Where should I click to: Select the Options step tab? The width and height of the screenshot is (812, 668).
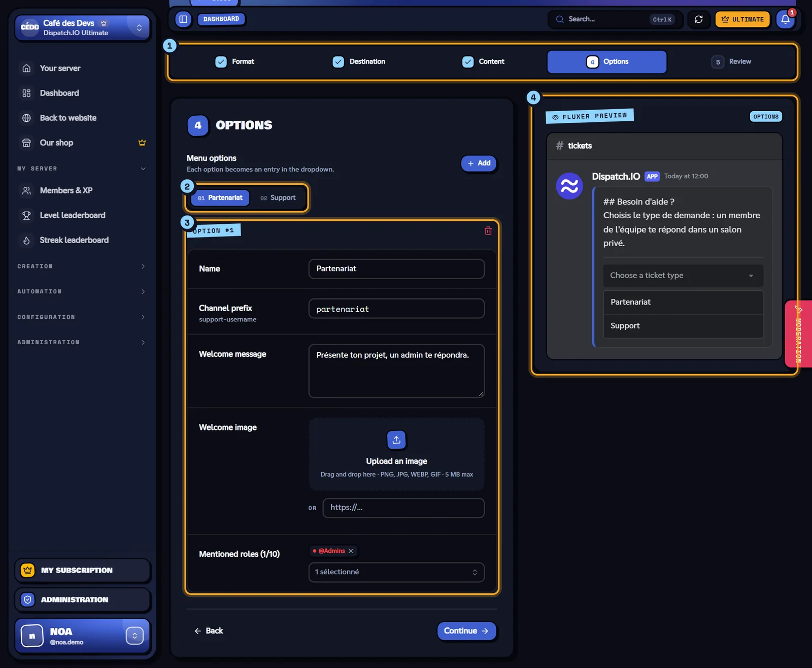click(606, 61)
